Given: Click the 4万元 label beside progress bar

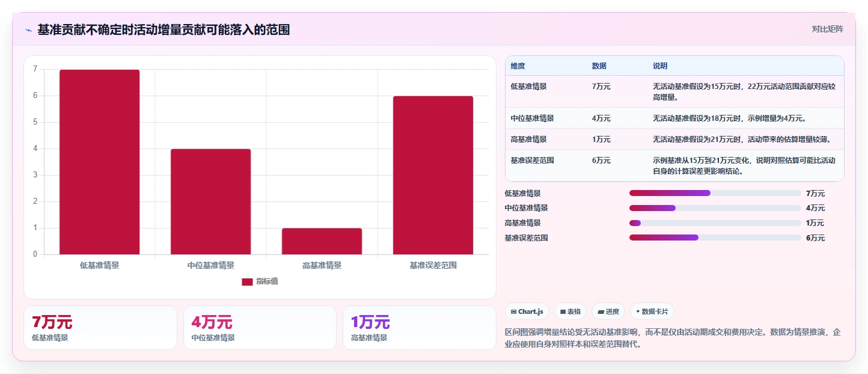Looking at the screenshot, I should point(816,208).
